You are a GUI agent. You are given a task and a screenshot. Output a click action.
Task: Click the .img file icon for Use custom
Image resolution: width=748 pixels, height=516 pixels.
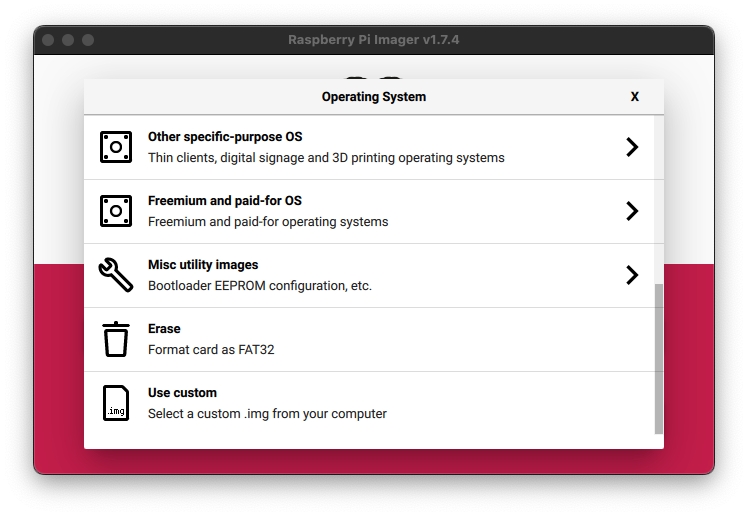pyautogui.click(x=116, y=403)
